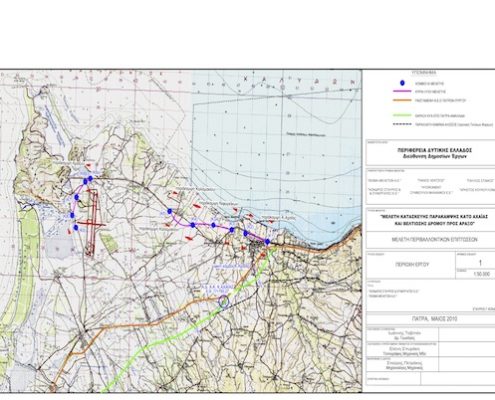
Task: Click the blue node symbol in the legend
Action: coord(402,83)
